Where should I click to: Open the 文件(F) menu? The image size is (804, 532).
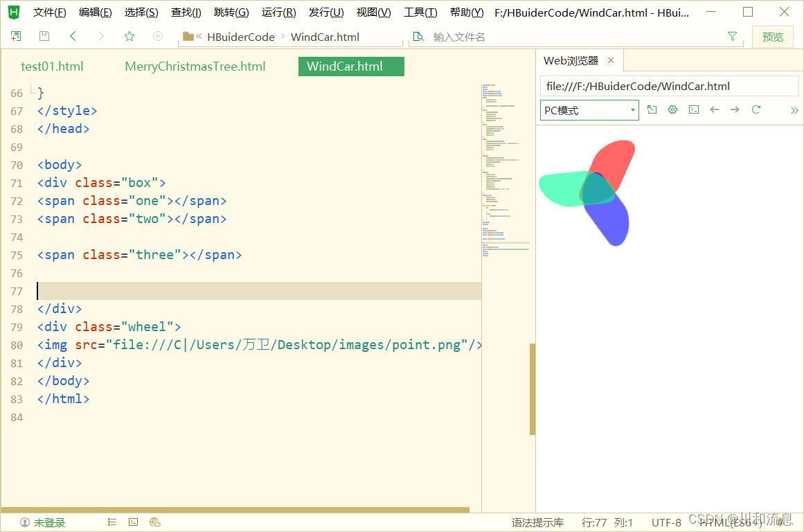(x=50, y=12)
